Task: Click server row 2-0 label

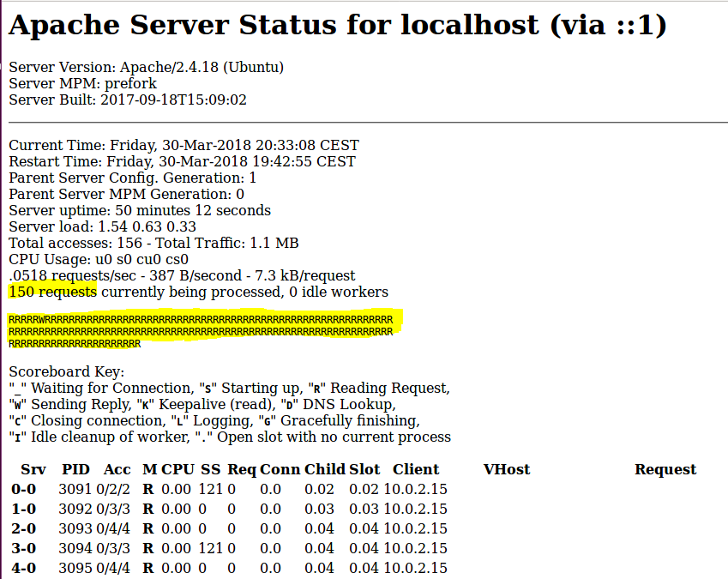Action: point(23,528)
